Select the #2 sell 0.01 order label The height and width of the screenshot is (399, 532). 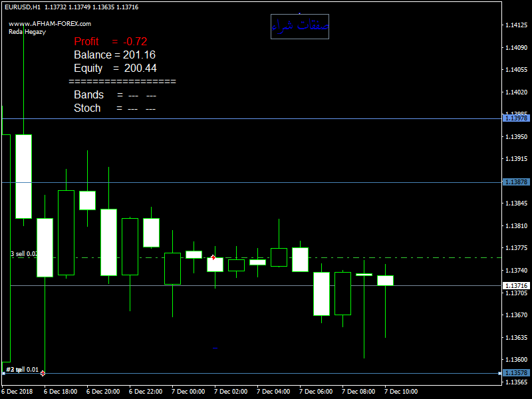pyautogui.click(x=22, y=370)
